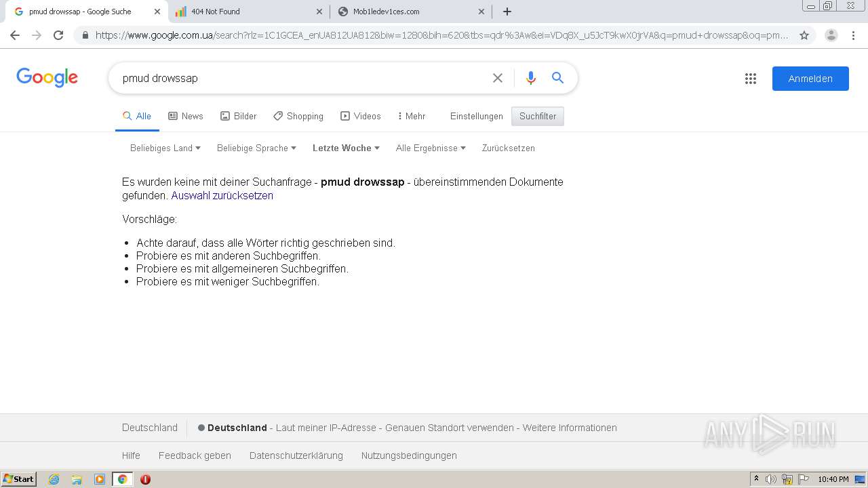
Task: View site info via the lock icon
Action: tap(85, 35)
